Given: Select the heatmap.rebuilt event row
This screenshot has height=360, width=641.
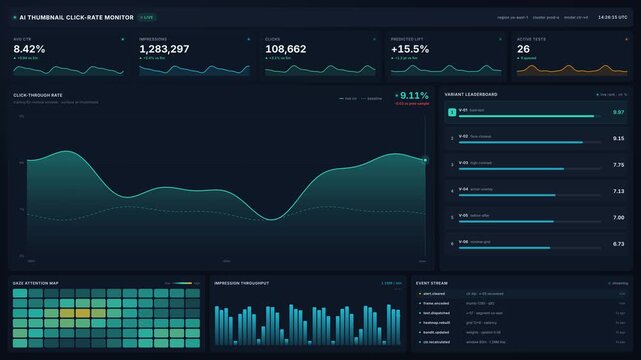Looking at the screenshot, I should click(522, 323).
